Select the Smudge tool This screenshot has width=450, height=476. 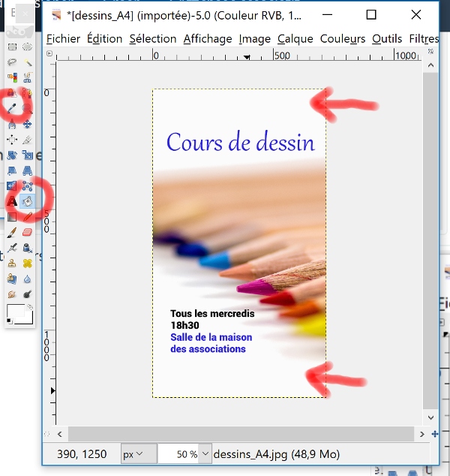(12, 294)
